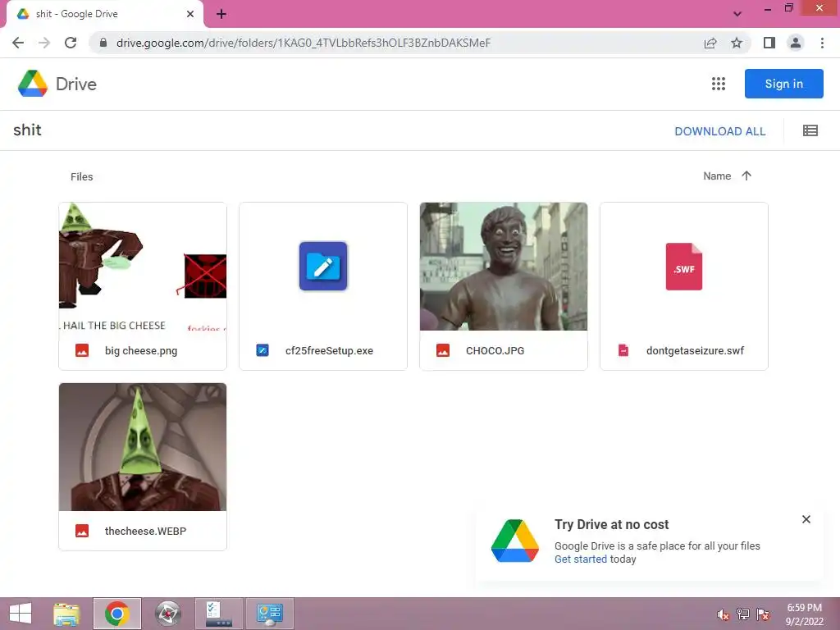Click the folder title in the header
The width and height of the screenshot is (840, 630).
(x=27, y=130)
